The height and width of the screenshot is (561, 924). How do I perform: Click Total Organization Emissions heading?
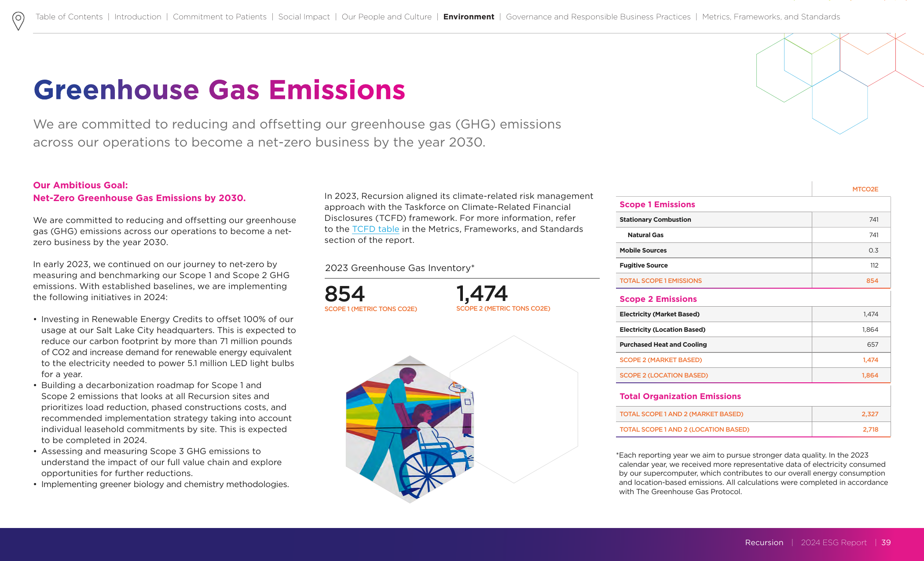pyautogui.click(x=680, y=396)
